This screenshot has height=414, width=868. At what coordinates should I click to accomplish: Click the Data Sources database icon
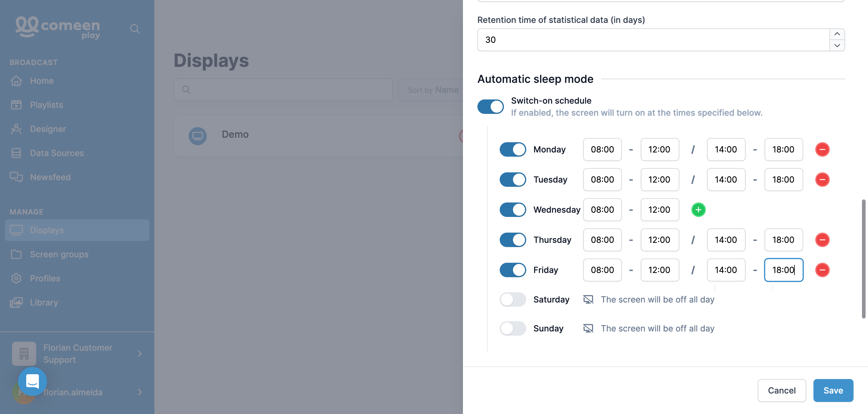click(16, 153)
